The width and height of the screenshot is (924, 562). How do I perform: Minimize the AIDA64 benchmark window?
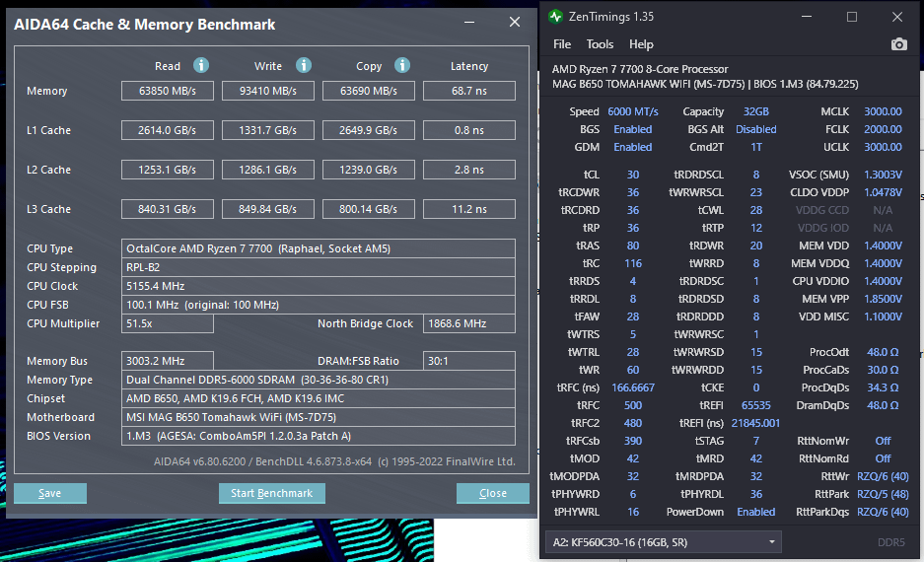point(469,23)
